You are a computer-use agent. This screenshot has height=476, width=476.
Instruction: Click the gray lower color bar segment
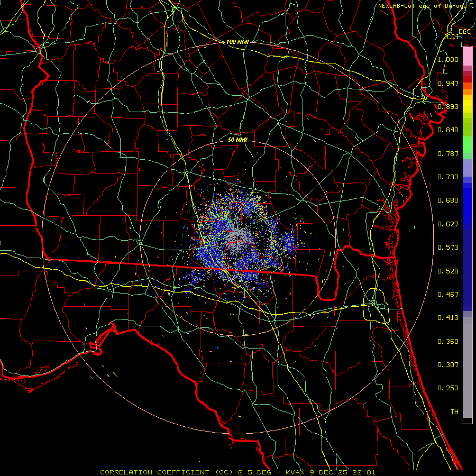tap(467, 368)
